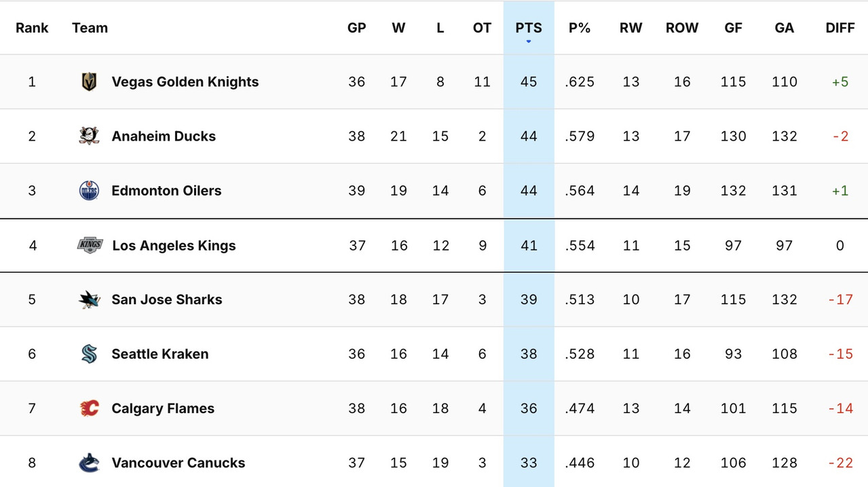Sort standings by the GP column
Viewport: 868px width, 487px height.
[357, 28]
